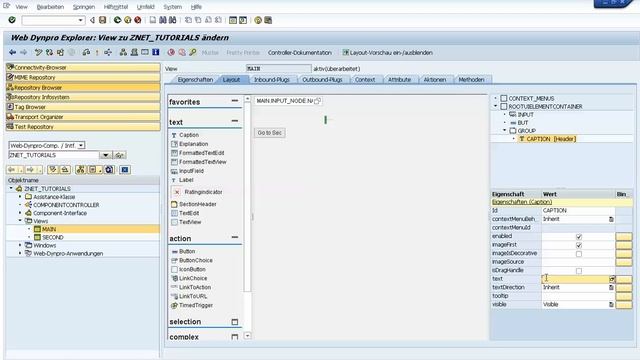The height and width of the screenshot is (360, 640).
Task: Open the visible property value dropdown
Action: click(x=611, y=304)
